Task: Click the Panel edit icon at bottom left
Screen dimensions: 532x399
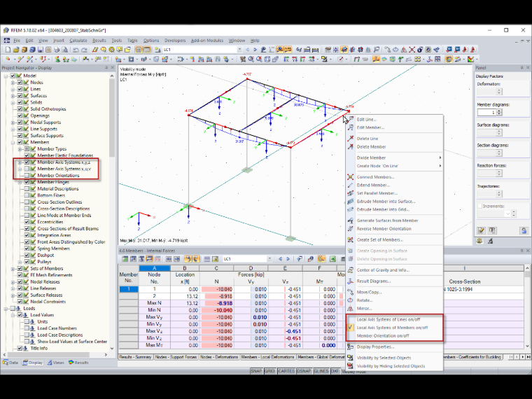Action: pyautogui.click(x=481, y=230)
